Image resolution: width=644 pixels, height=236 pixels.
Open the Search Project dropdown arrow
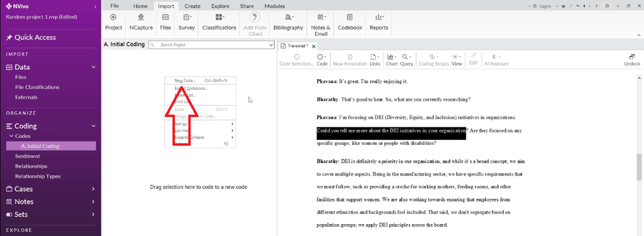[x=271, y=45]
